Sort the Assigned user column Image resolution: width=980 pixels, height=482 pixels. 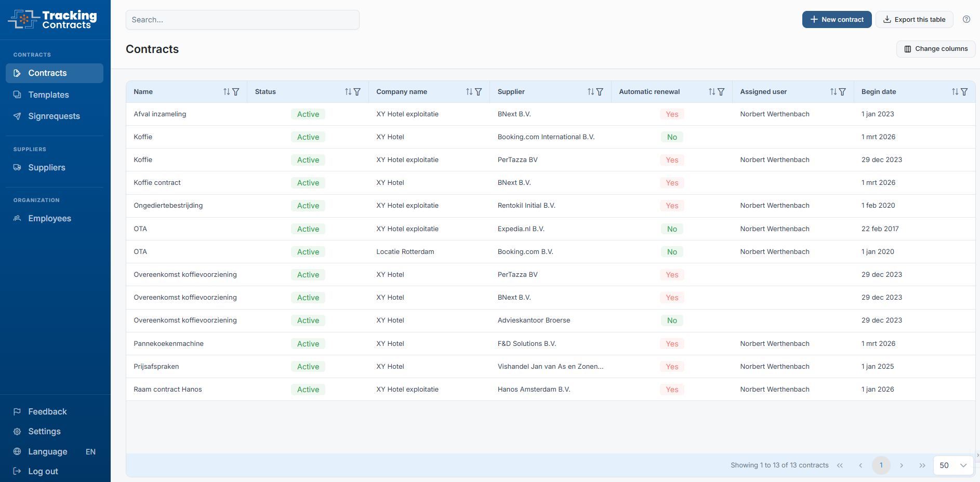[833, 92]
